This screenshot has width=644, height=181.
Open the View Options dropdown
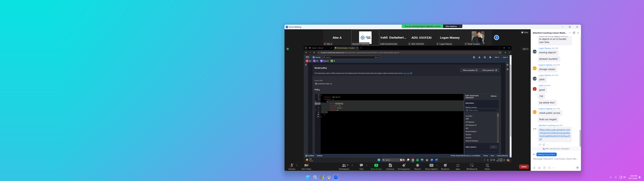tap(453, 26)
